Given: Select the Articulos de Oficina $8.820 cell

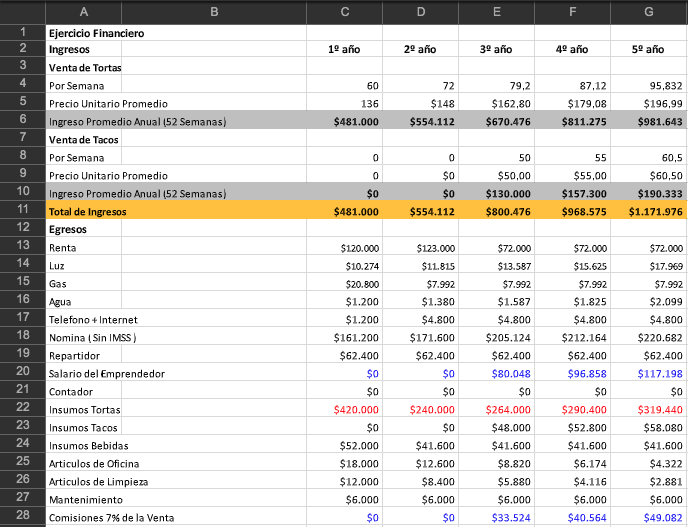Looking at the screenshot, I should (496, 463).
